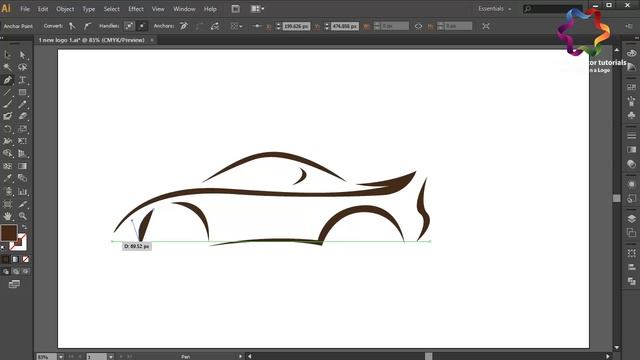640x360 pixels.
Task: Enable Draw Normal mode
Action: [x=6, y=271]
